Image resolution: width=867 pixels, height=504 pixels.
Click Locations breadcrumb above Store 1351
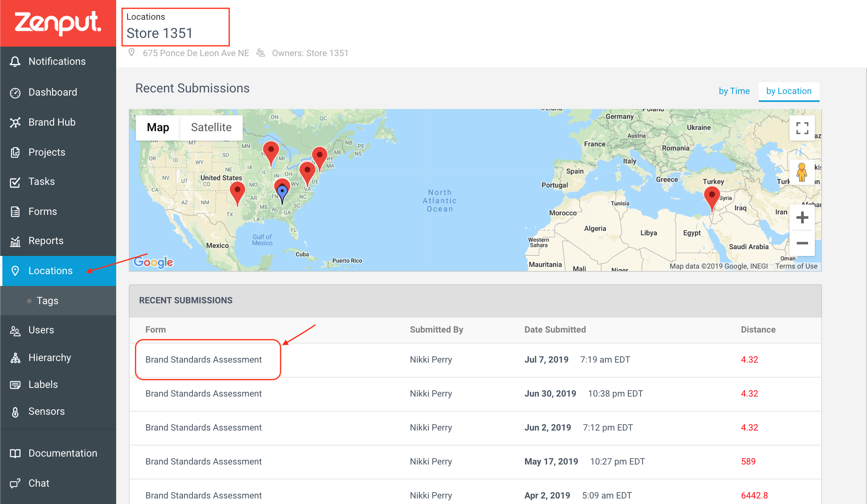146,17
